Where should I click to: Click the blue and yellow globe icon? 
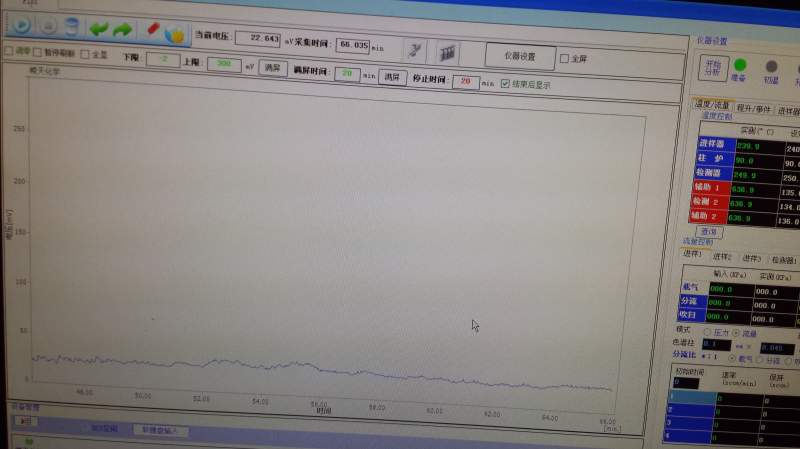[174, 34]
